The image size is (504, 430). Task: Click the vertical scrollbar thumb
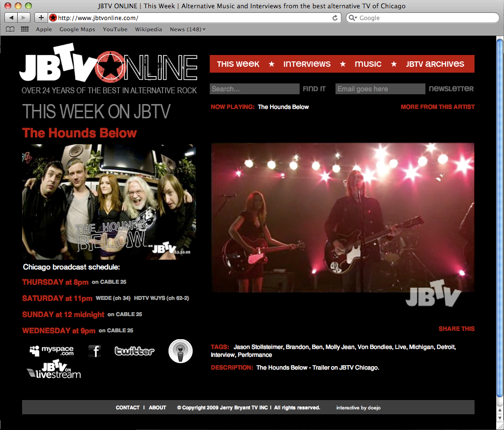click(x=500, y=218)
